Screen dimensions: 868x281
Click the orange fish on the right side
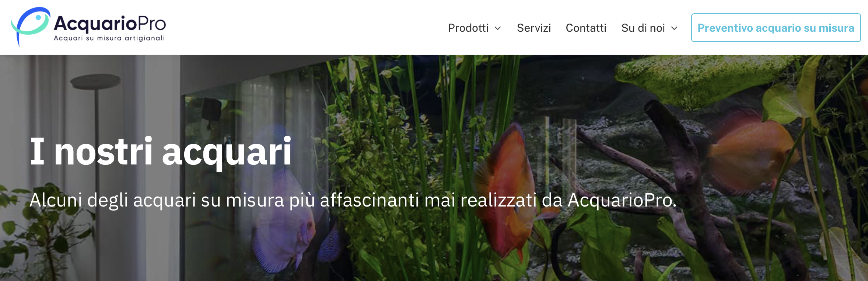coord(752,155)
